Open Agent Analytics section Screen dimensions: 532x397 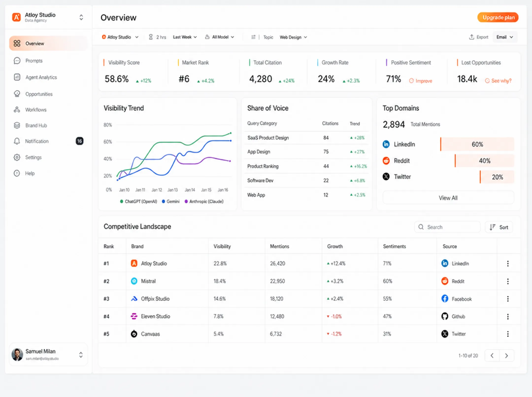[41, 77]
